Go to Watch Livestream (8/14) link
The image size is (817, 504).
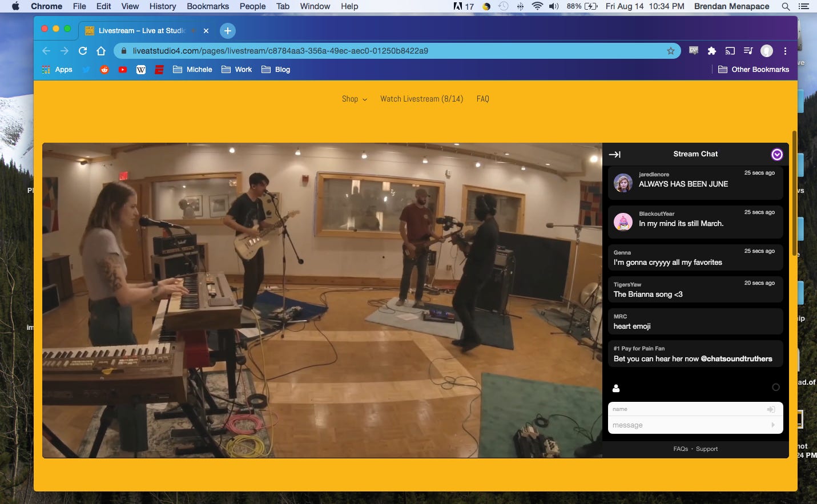coord(421,99)
